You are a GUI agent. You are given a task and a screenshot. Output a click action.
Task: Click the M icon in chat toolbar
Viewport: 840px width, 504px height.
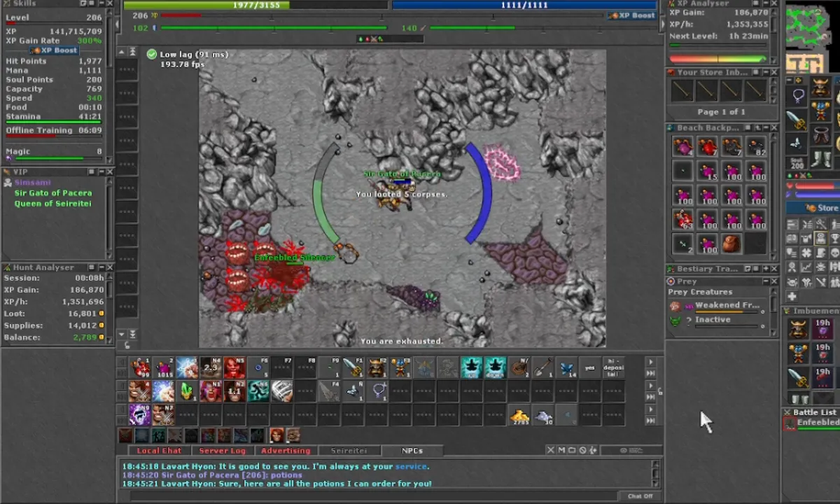[562, 450]
